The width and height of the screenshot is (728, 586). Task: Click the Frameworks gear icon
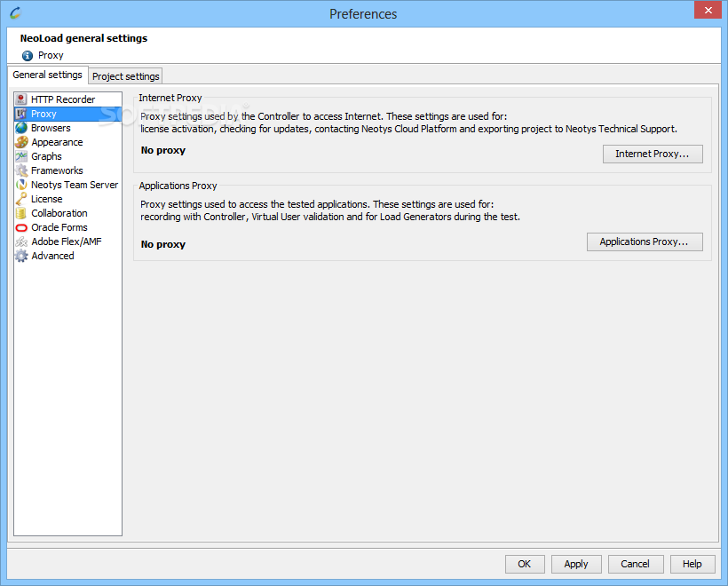(x=21, y=170)
